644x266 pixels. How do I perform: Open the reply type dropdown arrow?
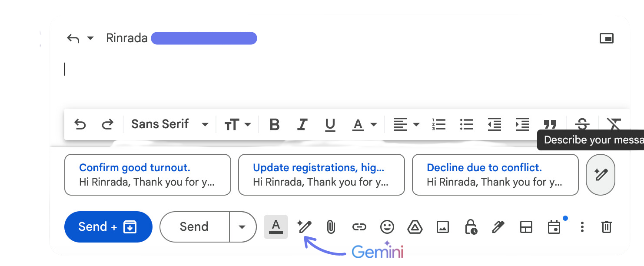coord(90,38)
